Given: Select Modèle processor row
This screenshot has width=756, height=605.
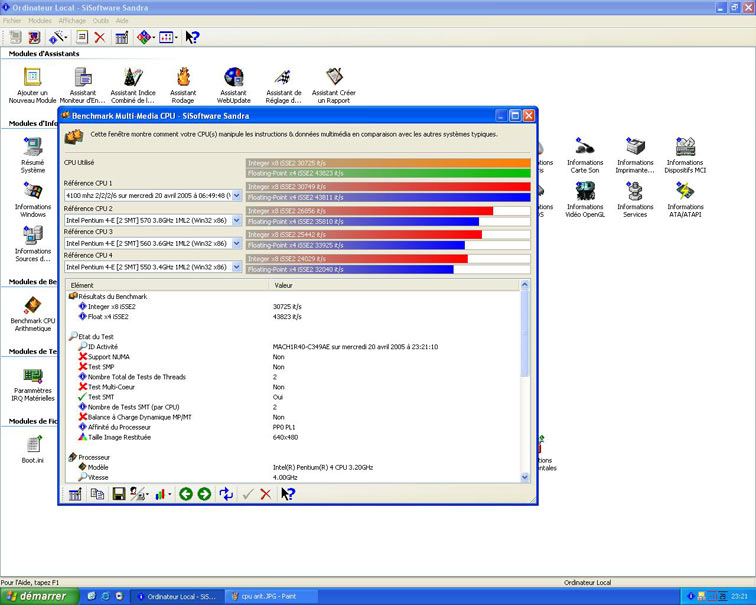Looking at the screenshot, I should [293, 467].
